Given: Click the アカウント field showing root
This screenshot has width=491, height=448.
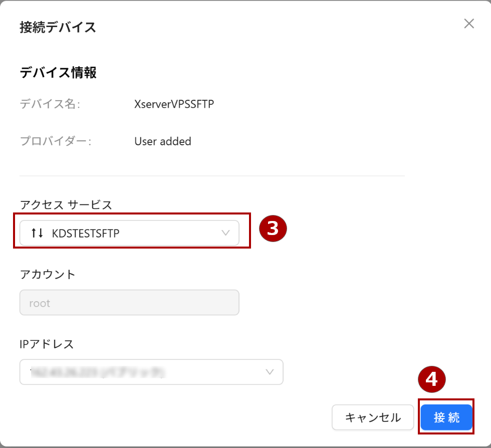Looking at the screenshot, I should click(129, 303).
